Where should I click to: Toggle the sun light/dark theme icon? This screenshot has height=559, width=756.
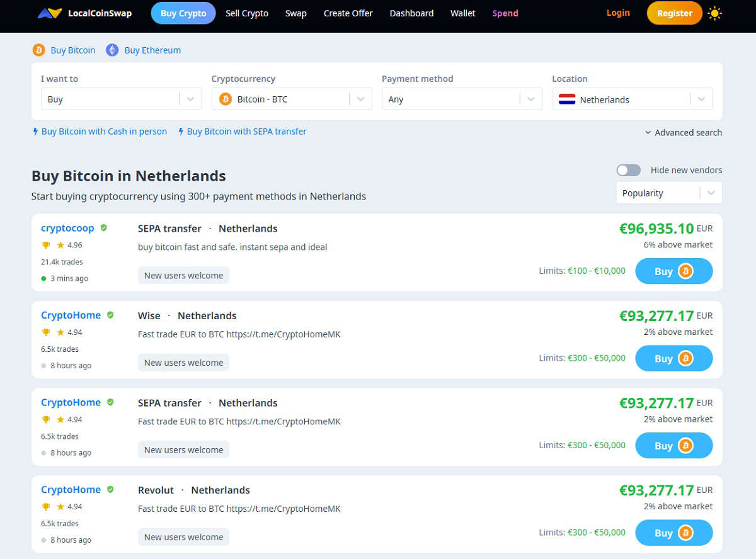click(714, 13)
